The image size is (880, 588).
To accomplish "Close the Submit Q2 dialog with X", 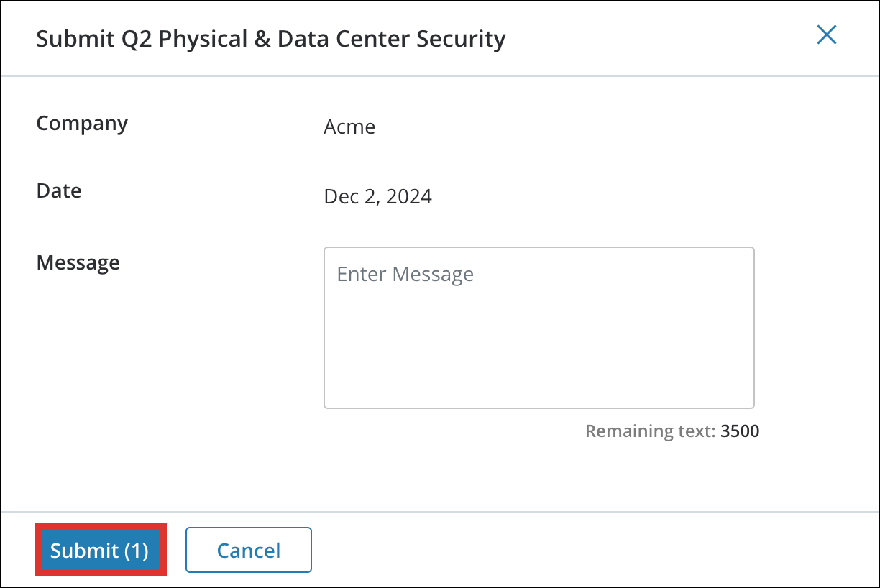I will (827, 35).
